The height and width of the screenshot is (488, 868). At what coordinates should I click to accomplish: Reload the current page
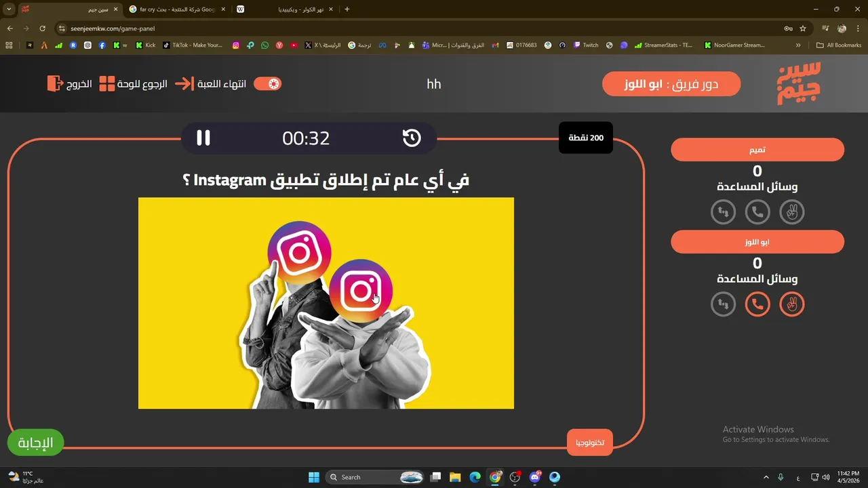(42, 28)
